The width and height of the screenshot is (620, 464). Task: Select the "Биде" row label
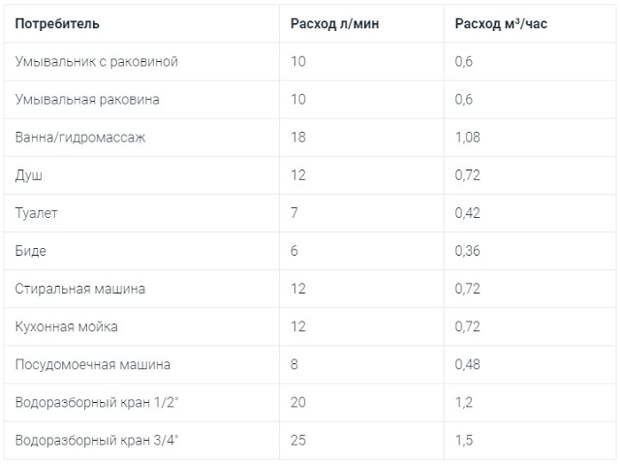[31, 251]
